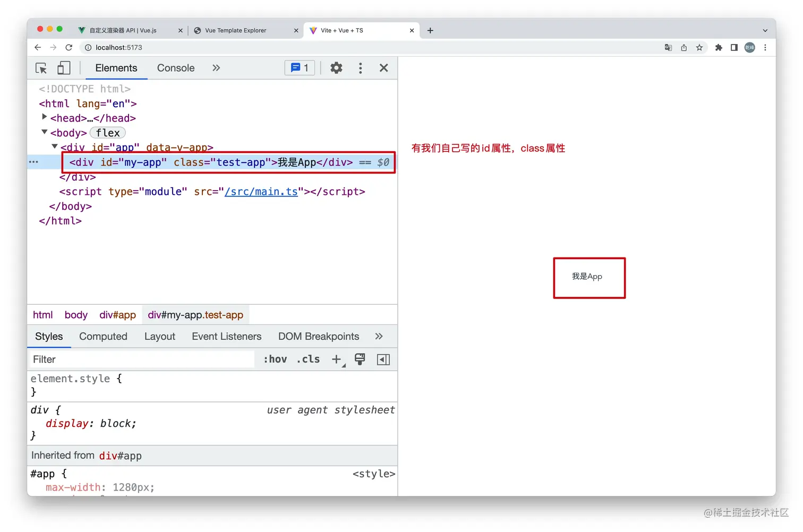Close the DevTools panel
The height and width of the screenshot is (532, 803).
384,68
